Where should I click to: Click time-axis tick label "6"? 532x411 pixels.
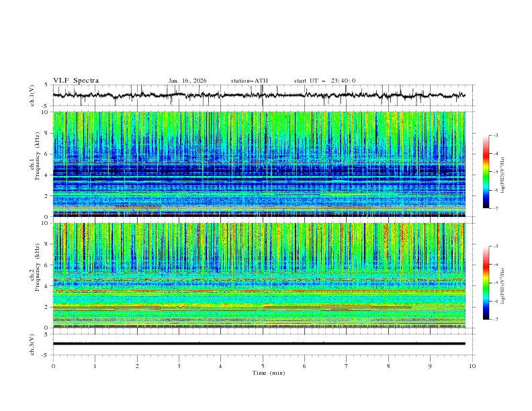pyautogui.click(x=304, y=366)
